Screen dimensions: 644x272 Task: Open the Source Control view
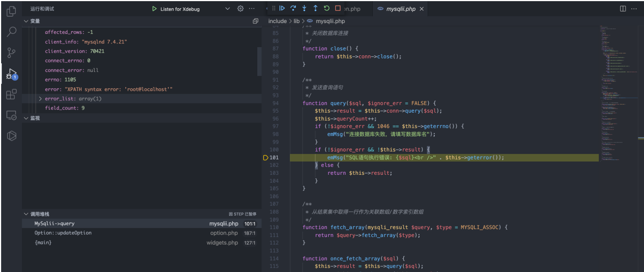tap(11, 53)
